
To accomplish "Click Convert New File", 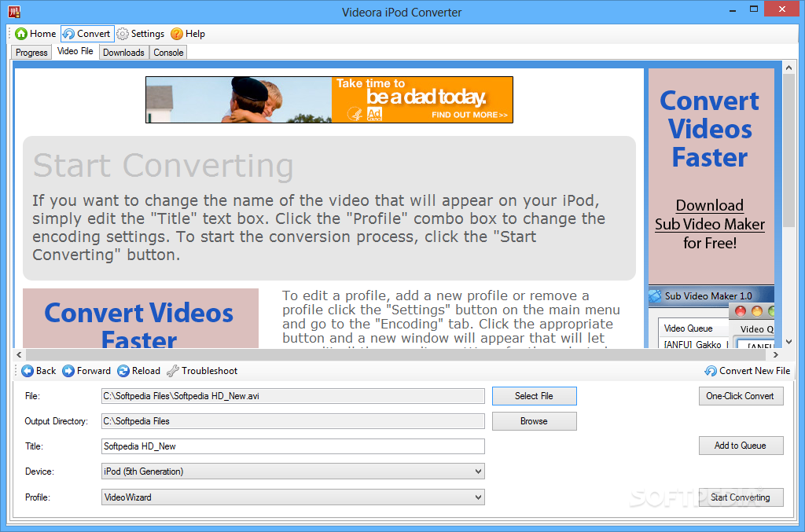I will point(747,371).
